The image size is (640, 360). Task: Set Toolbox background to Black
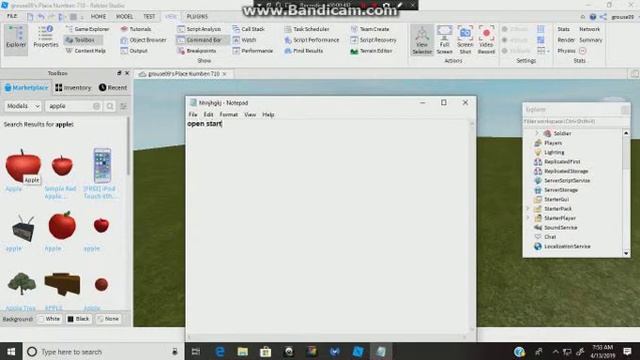[78, 319]
